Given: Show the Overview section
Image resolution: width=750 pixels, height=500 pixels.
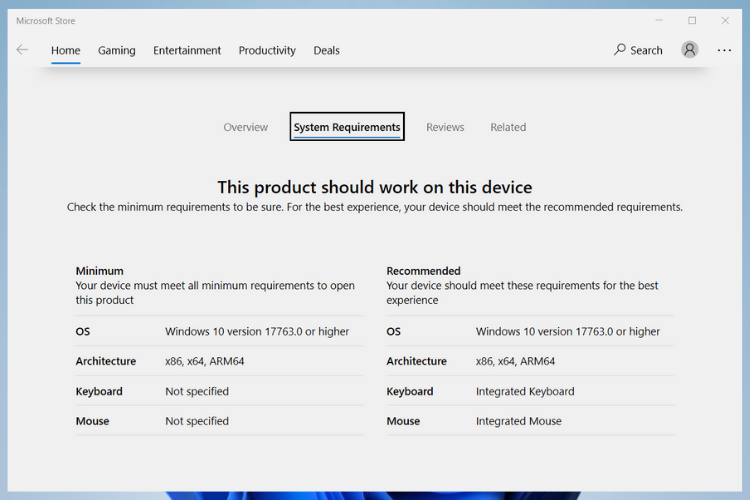Looking at the screenshot, I should pos(246,127).
